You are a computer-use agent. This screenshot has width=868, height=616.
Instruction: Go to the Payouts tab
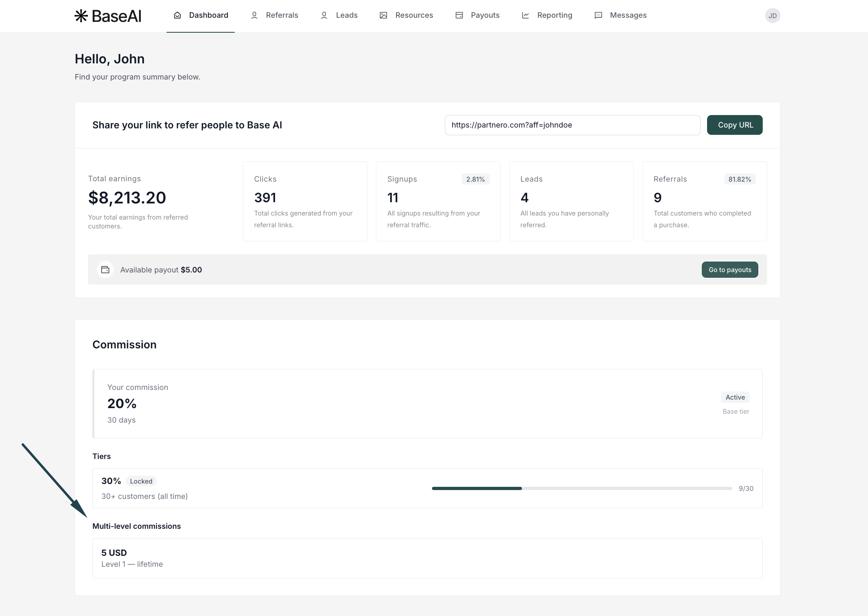(x=485, y=15)
